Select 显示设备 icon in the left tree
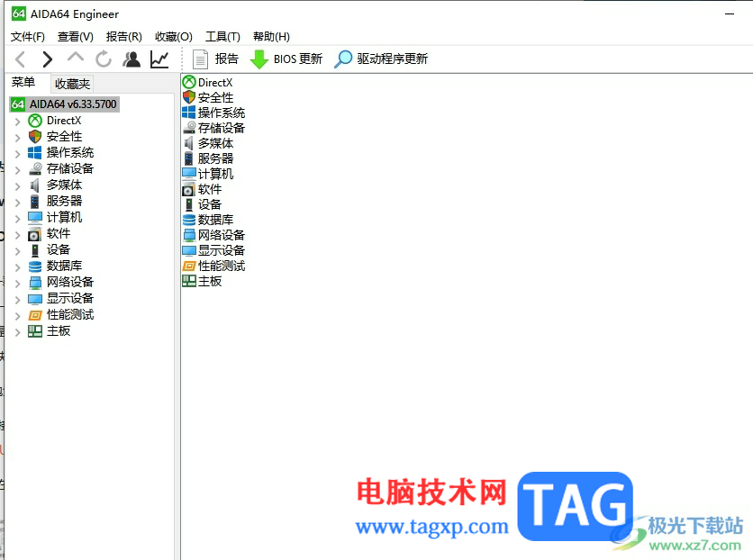Screen dimensions: 753x560 coord(35,299)
